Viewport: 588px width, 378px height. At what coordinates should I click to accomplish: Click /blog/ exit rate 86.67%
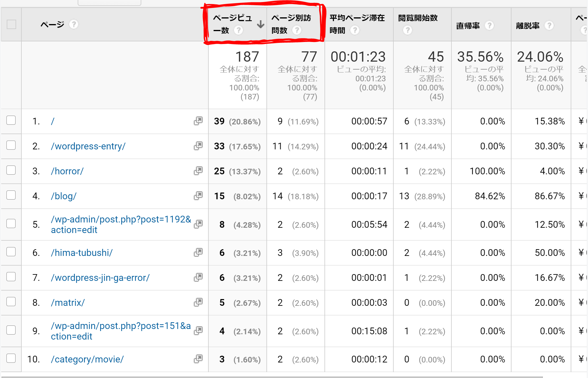(x=550, y=196)
